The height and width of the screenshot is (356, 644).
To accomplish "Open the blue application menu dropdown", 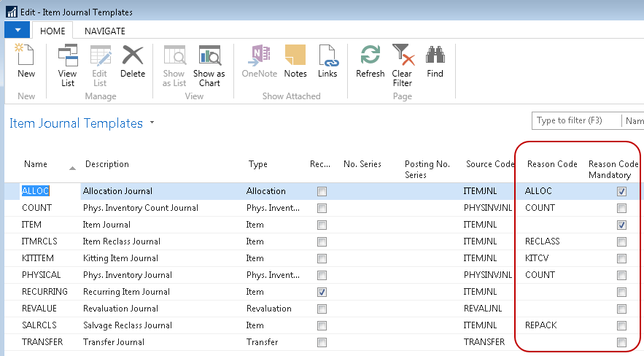I will (17, 31).
